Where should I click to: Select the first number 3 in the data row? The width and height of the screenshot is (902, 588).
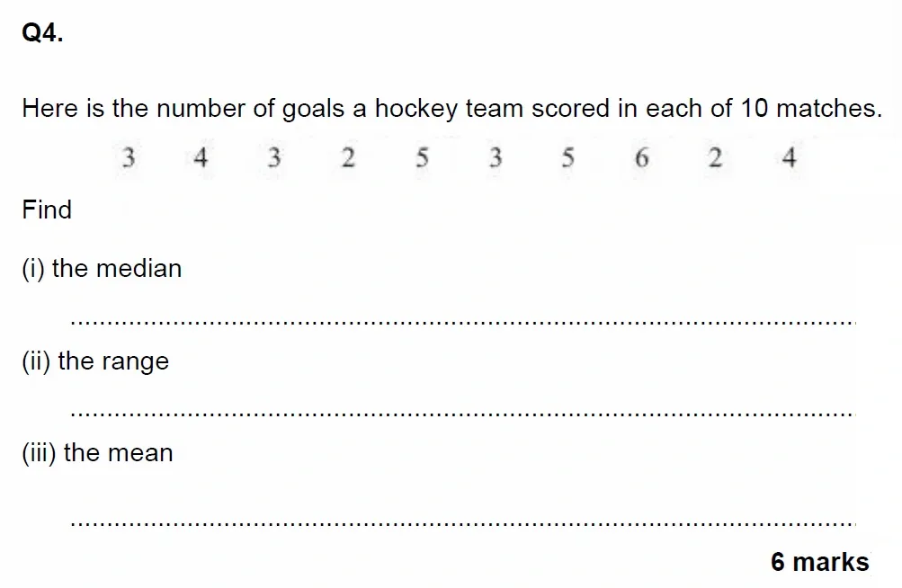(x=129, y=159)
